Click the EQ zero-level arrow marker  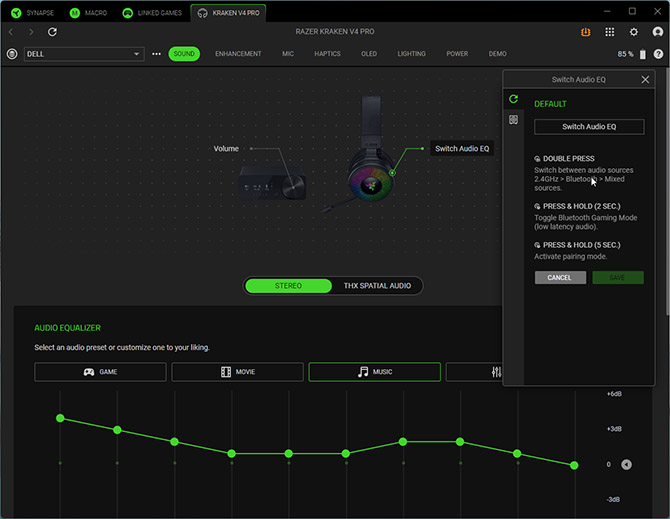626,464
